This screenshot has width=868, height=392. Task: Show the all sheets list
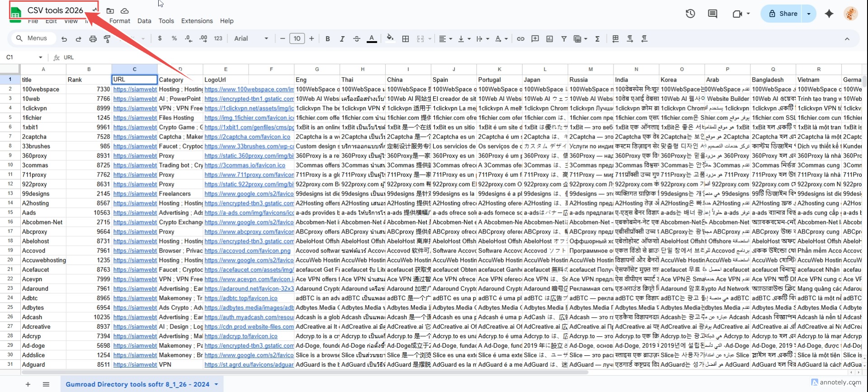click(46, 384)
